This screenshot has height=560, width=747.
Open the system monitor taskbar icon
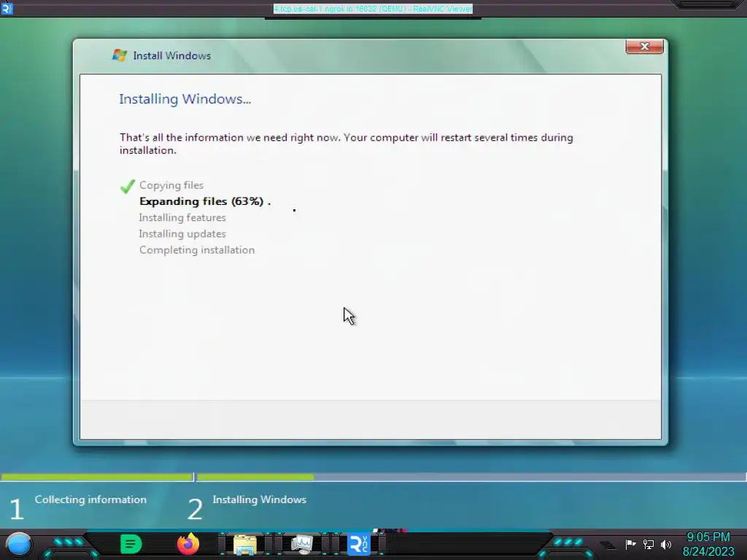[x=301, y=545]
